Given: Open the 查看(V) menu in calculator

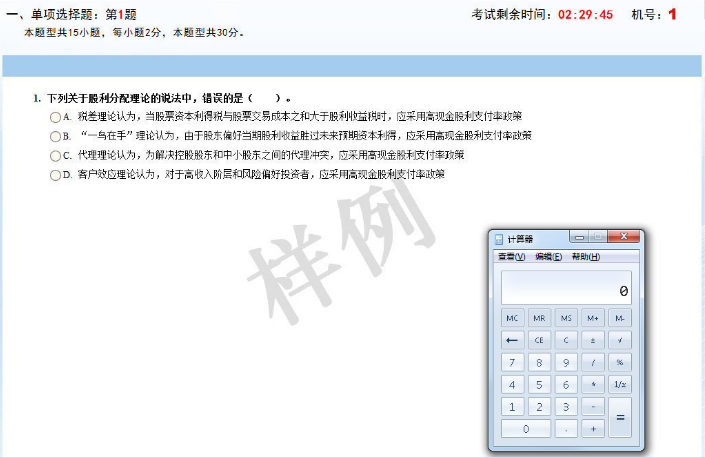Looking at the screenshot, I should pos(511,257).
